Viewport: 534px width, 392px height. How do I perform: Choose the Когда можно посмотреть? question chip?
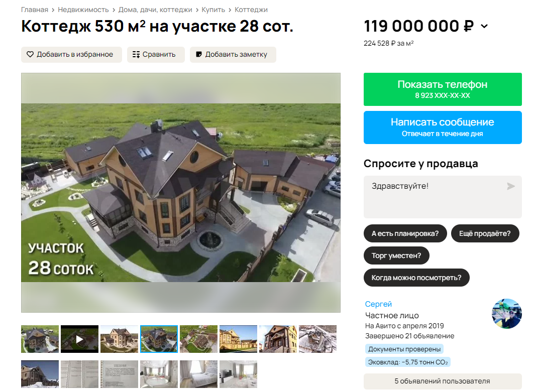pos(416,278)
